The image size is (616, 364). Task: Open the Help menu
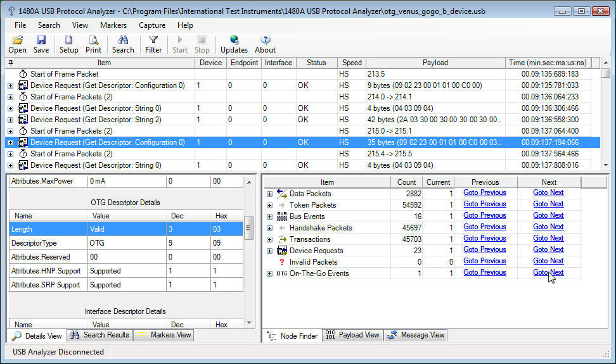(x=185, y=25)
